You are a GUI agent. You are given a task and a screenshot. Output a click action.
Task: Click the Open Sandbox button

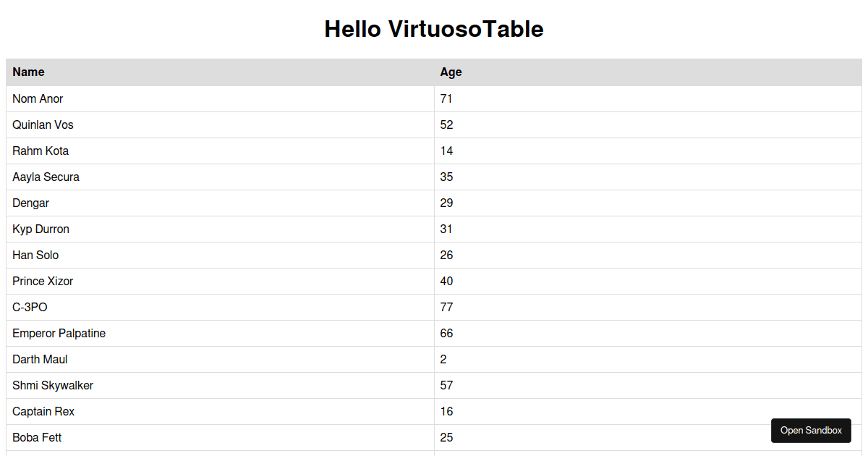point(811,431)
